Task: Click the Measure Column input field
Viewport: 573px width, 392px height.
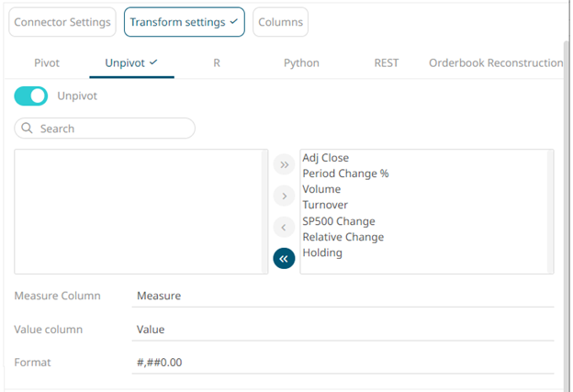Action: tap(343, 297)
